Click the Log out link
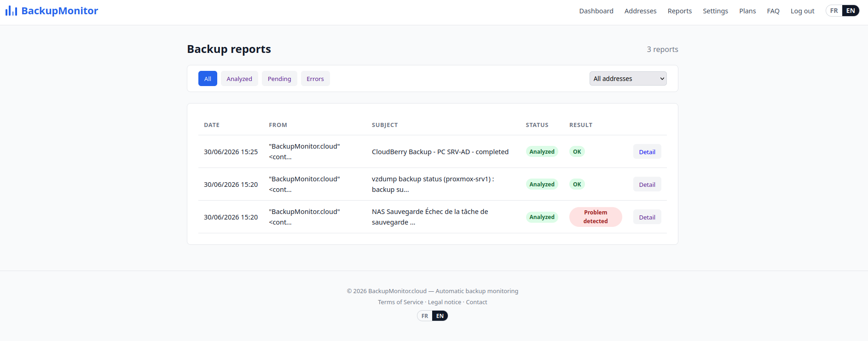Viewport: 868px width, 341px height. [x=802, y=11]
